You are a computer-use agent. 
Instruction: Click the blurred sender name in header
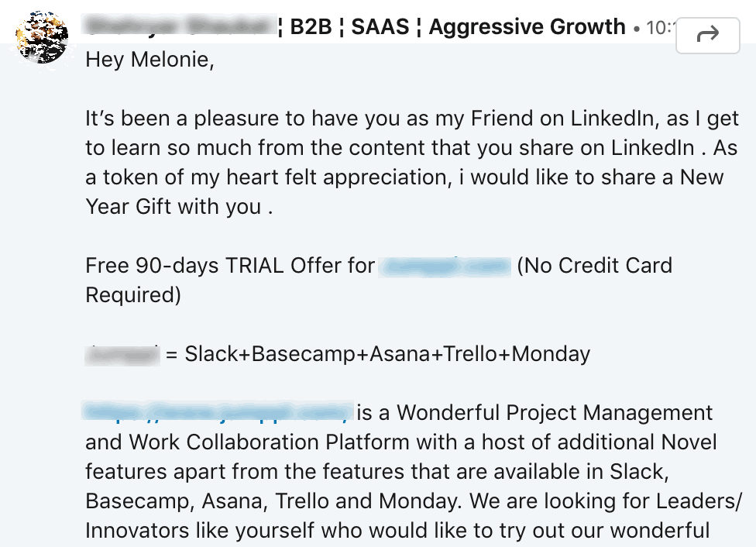point(182,27)
